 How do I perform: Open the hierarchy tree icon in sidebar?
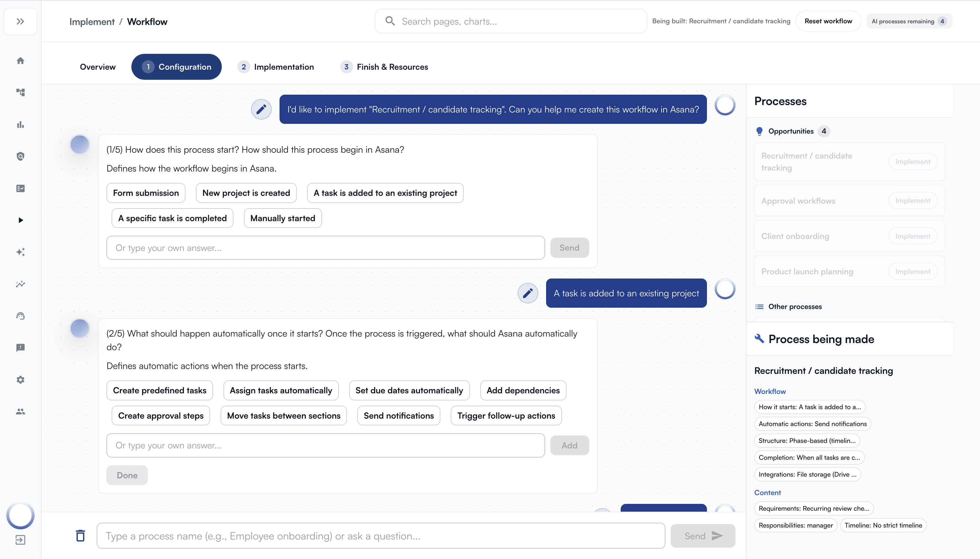coord(20,92)
